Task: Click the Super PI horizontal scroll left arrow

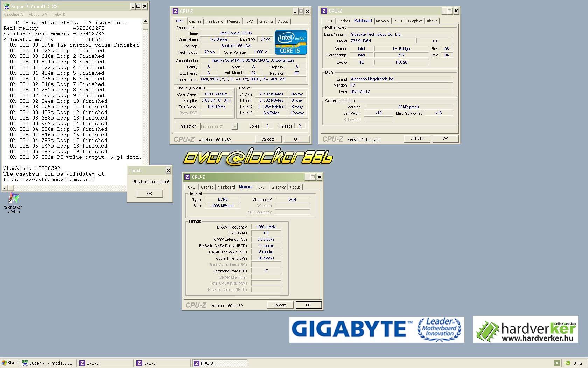Action: (x=5, y=188)
